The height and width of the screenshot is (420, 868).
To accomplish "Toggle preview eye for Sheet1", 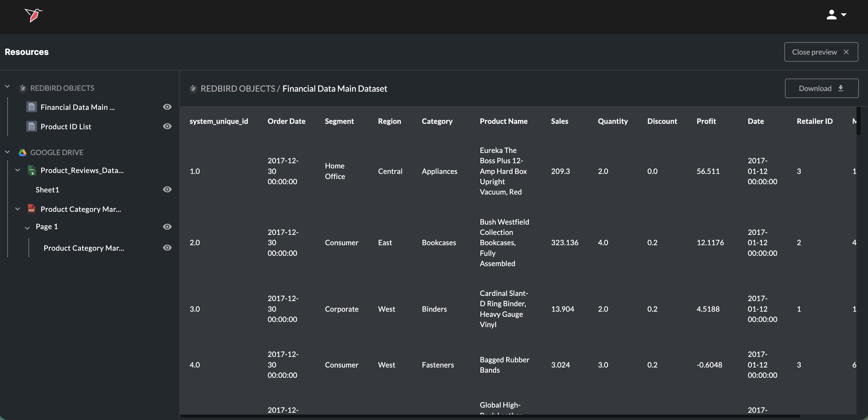I will 167,190.
